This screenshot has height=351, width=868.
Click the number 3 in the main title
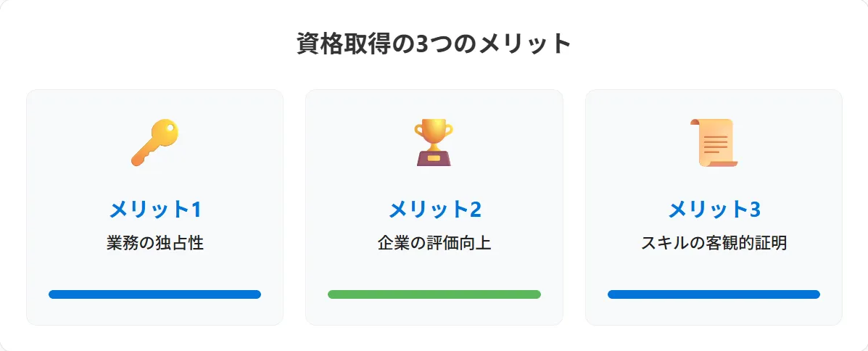[x=421, y=44]
